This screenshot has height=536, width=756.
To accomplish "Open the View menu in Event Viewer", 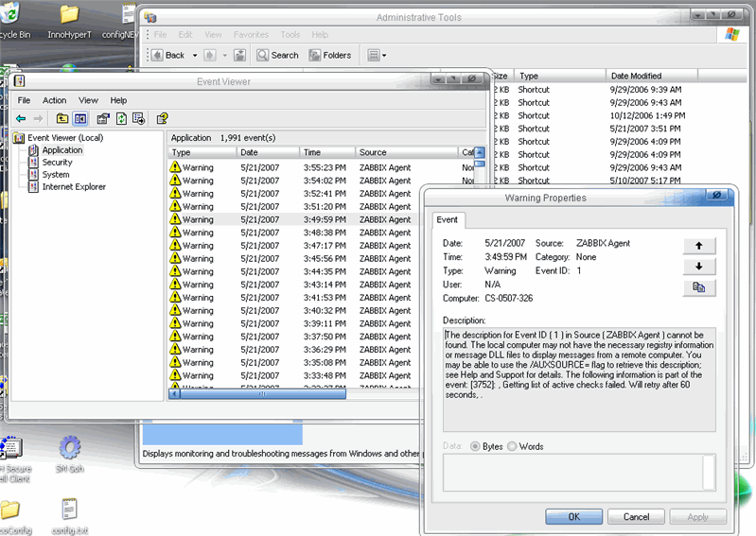I will click(88, 100).
